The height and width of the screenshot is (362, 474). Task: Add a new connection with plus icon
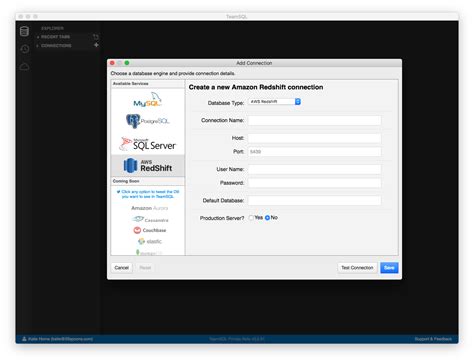pos(96,45)
